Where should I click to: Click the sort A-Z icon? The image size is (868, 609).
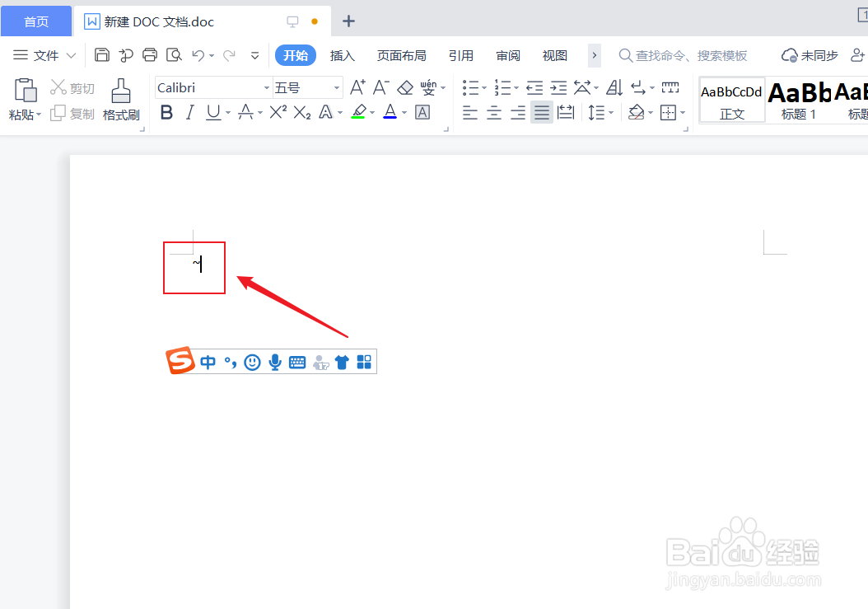pos(614,87)
